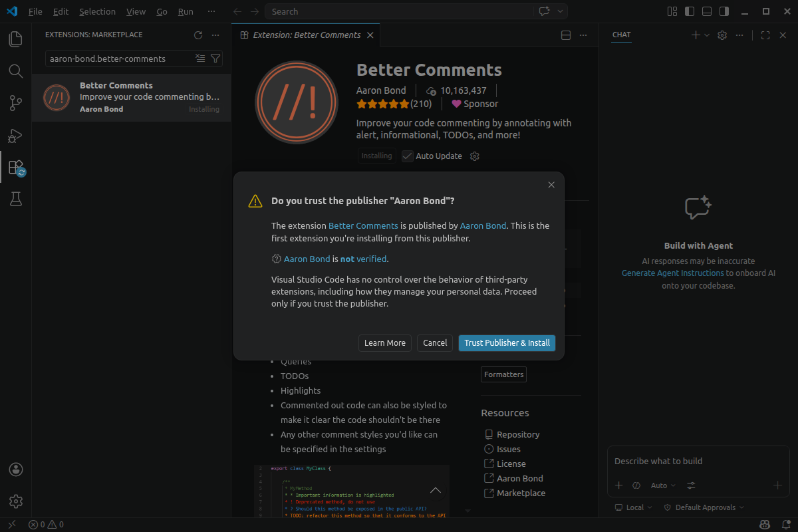Toggle the Auto Update checkbox
The image size is (798, 532).
click(408, 156)
